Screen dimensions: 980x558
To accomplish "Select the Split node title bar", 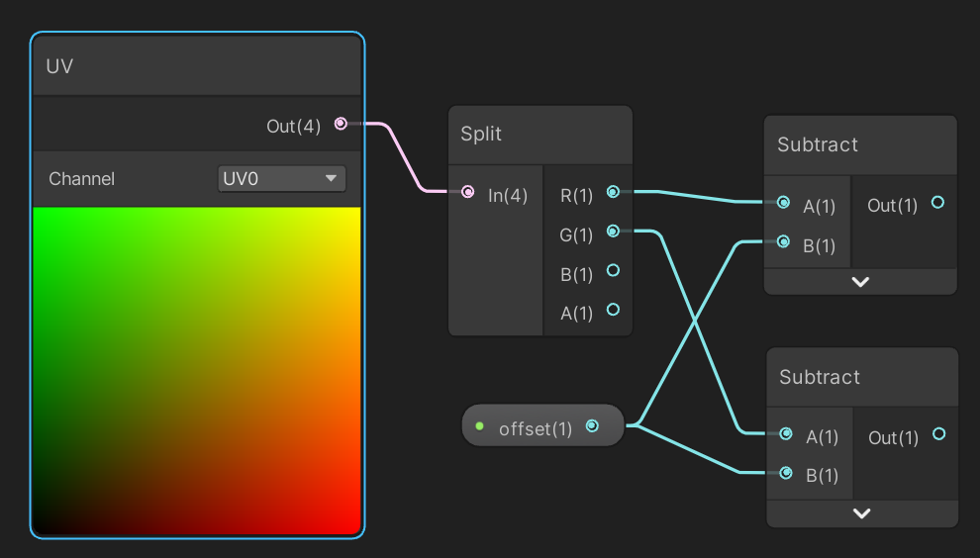I will [540, 135].
